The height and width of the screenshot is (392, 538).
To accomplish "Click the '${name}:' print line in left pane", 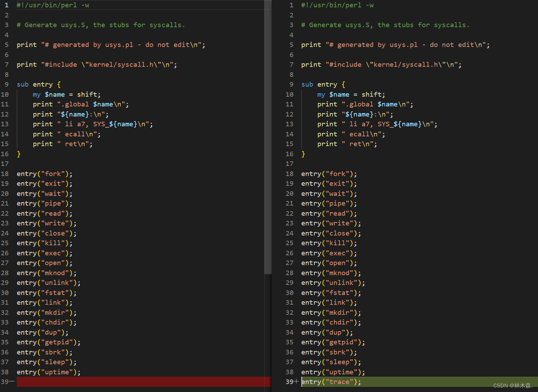I will pos(71,114).
